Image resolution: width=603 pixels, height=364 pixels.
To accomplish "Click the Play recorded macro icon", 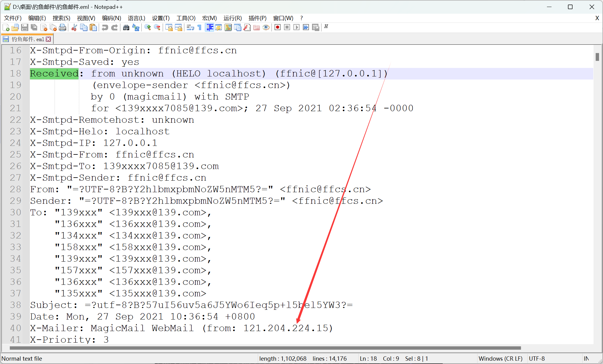I will coord(296,27).
